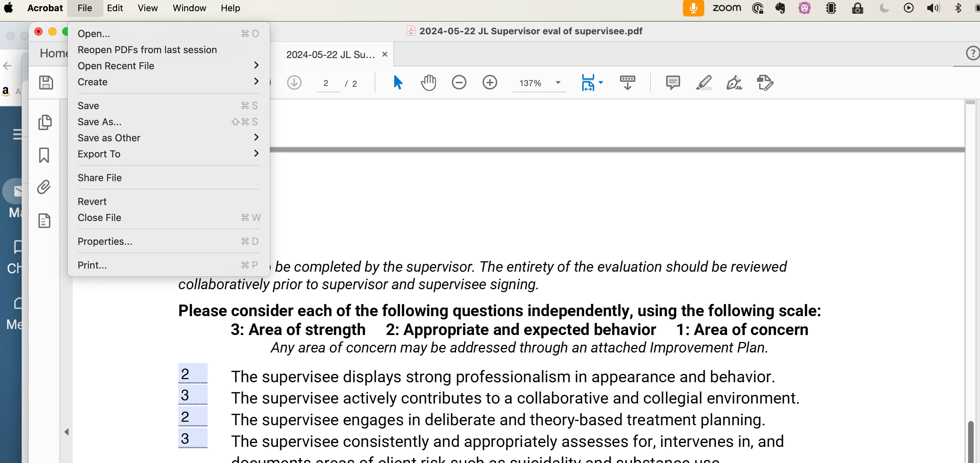Open the Attachments paperclip panel
Screen dimensions: 980x463
[44, 187]
